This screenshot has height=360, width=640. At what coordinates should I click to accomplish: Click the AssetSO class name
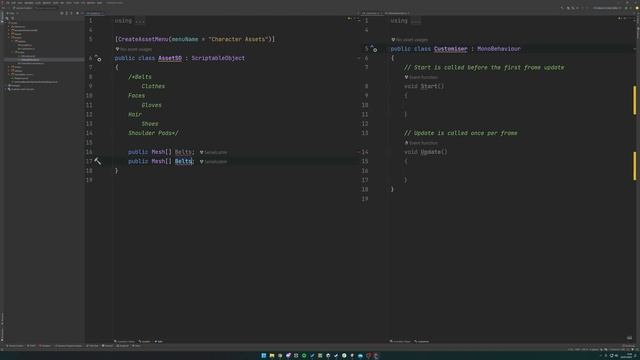click(170, 58)
